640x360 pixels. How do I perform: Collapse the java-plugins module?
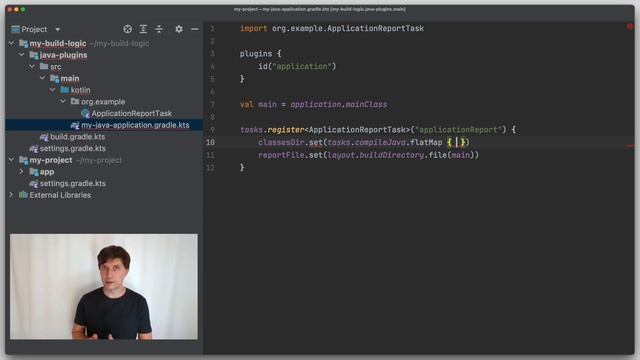click(x=22, y=54)
